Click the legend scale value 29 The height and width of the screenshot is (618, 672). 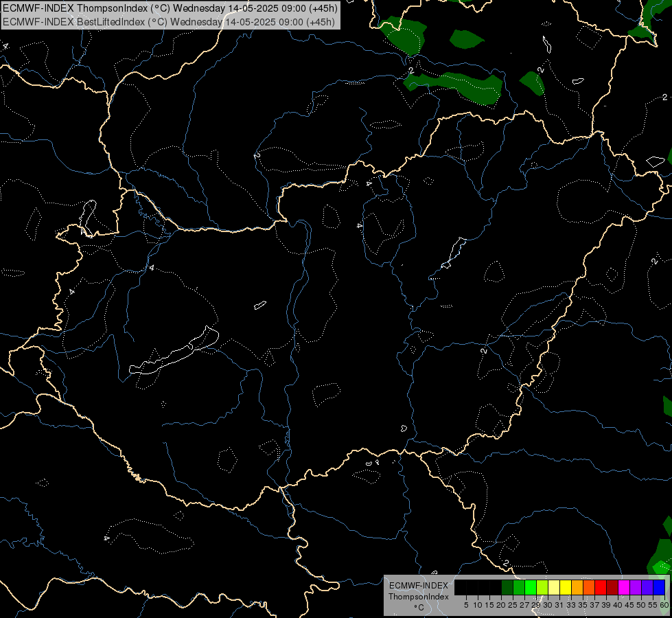536,605
